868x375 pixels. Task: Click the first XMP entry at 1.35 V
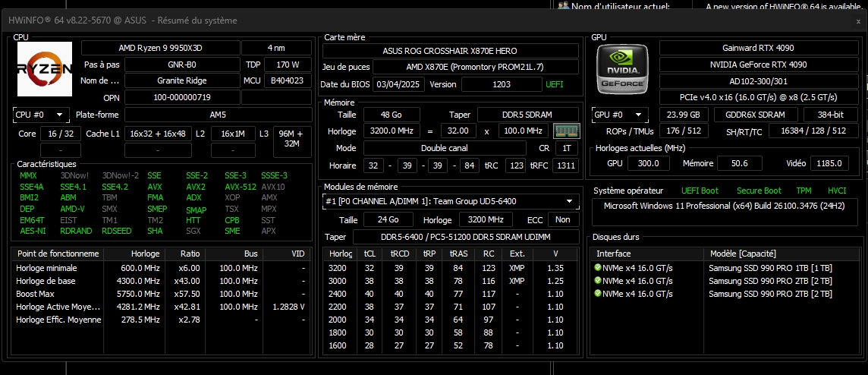517,267
